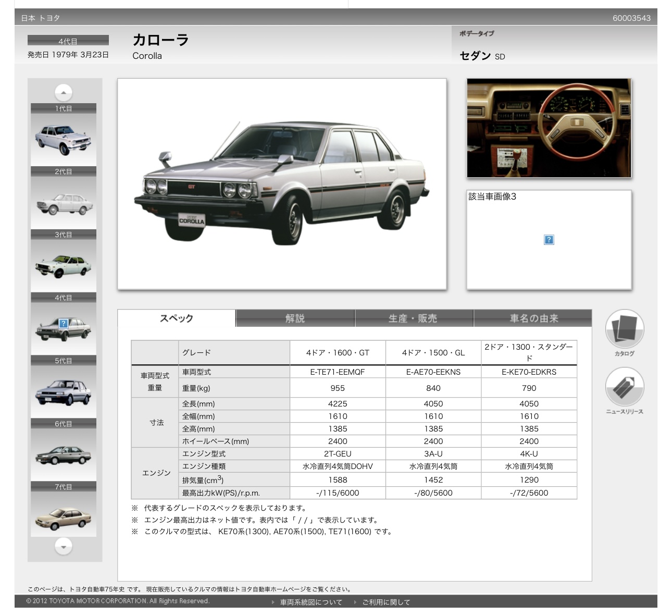Screen dimensions: 672x616
Task: Select the 3代目 Corolla thumbnail
Action: [x=63, y=265]
